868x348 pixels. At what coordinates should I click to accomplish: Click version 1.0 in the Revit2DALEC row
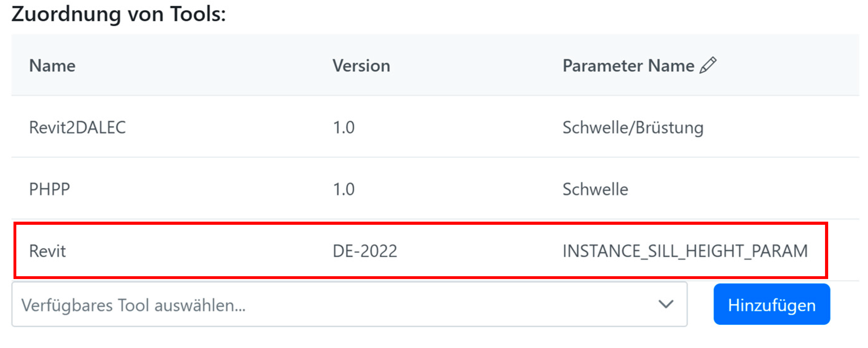(x=344, y=128)
